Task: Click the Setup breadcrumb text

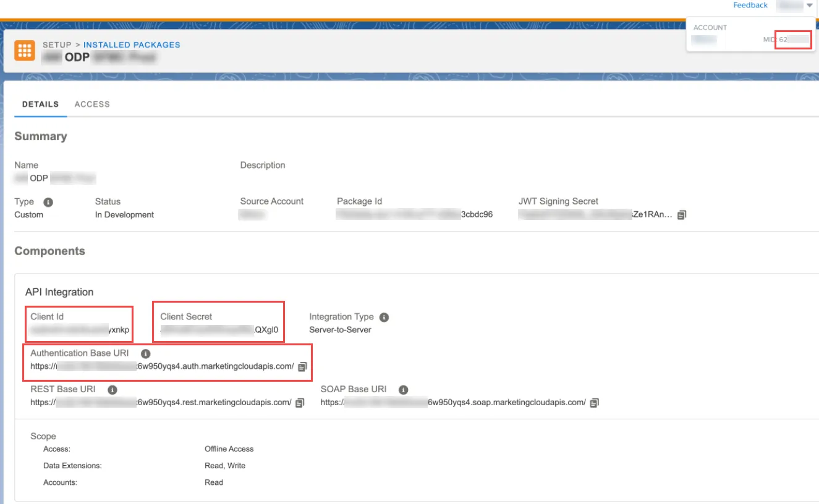Action: tap(56, 45)
